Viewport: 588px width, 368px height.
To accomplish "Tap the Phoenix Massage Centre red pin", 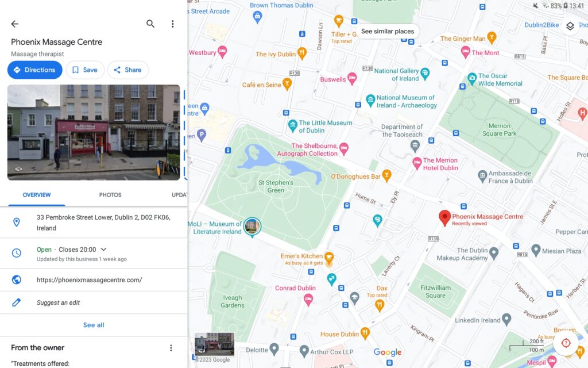I will pyautogui.click(x=444, y=218).
